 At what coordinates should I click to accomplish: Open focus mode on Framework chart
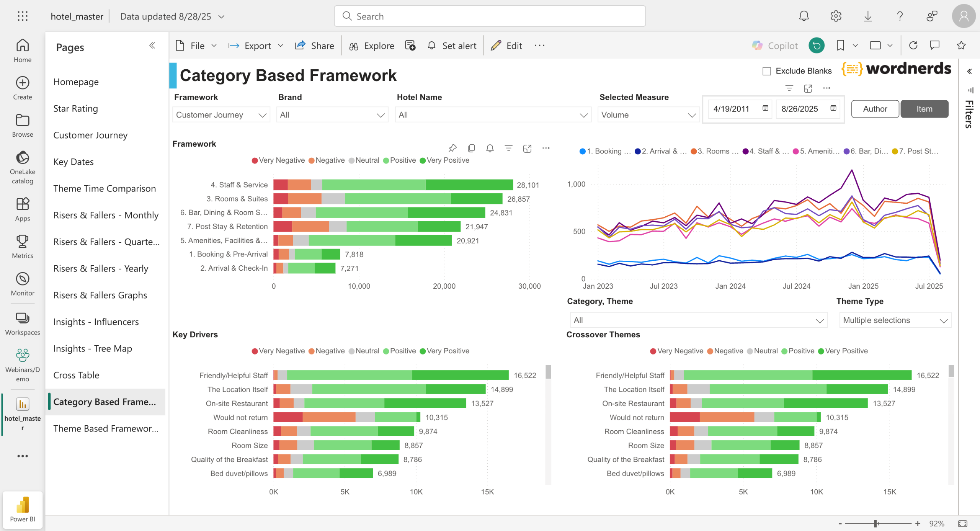coord(527,148)
